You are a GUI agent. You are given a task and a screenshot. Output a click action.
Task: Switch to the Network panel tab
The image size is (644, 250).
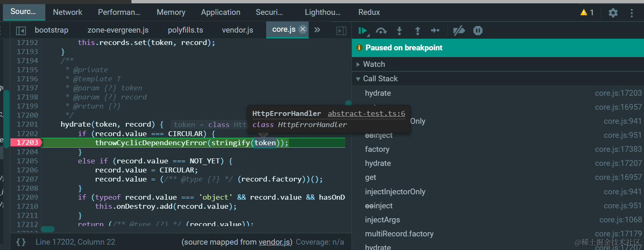click(x=68, y=12)
